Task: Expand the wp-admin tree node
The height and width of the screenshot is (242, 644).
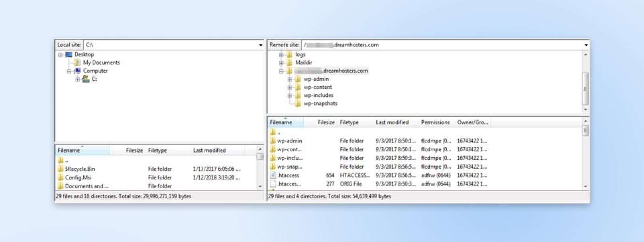Action: click(289, 79)
